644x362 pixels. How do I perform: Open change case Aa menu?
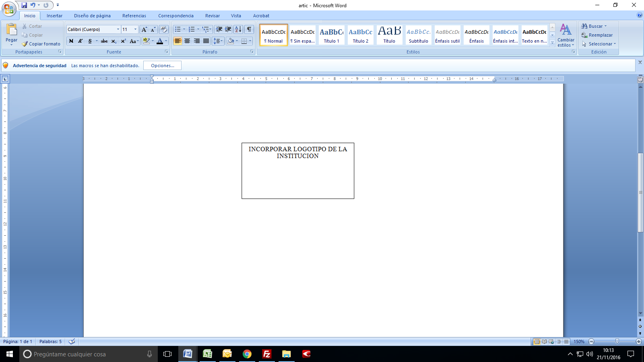pos(134,41)
